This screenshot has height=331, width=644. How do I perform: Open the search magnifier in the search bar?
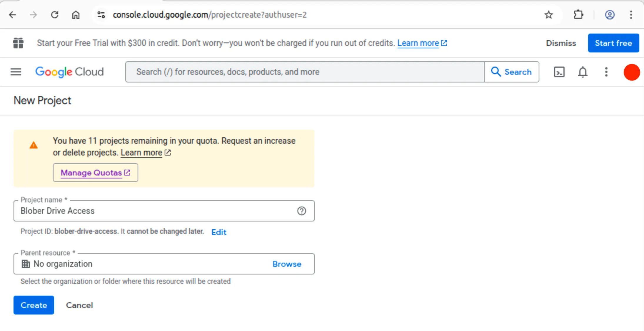click(x=496, y=72)
